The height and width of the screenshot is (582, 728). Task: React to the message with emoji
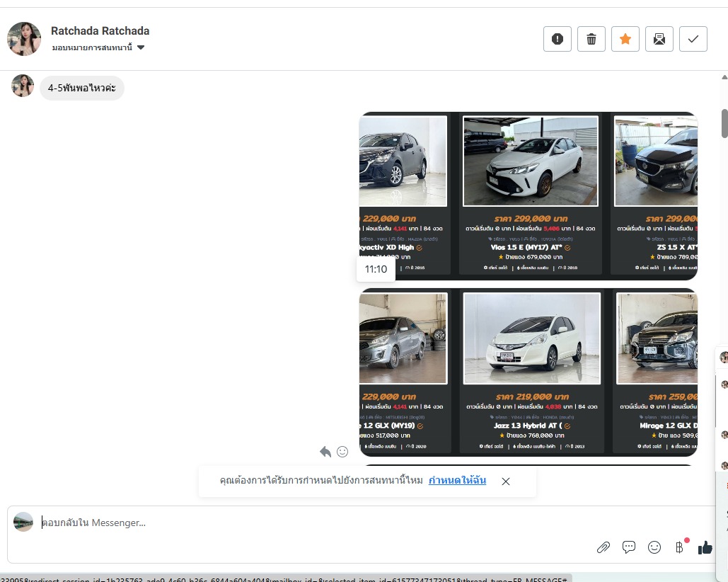click(342, 452)
